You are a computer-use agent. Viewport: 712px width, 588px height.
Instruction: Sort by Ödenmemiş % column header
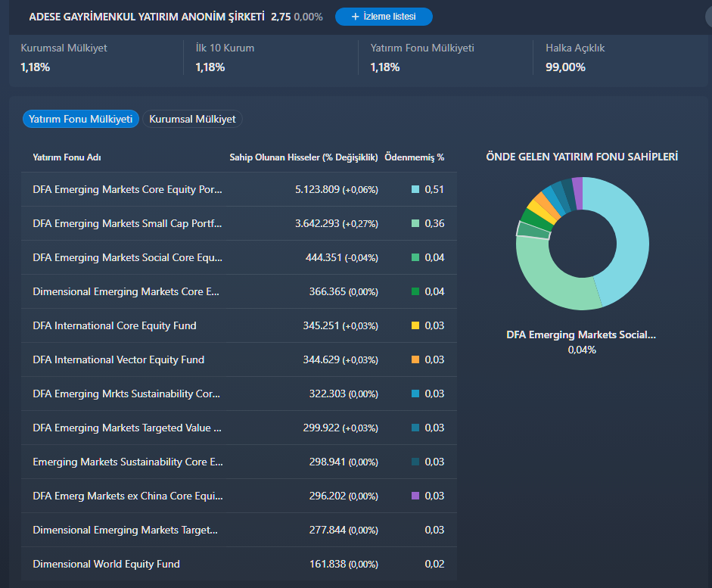point(414,157)
